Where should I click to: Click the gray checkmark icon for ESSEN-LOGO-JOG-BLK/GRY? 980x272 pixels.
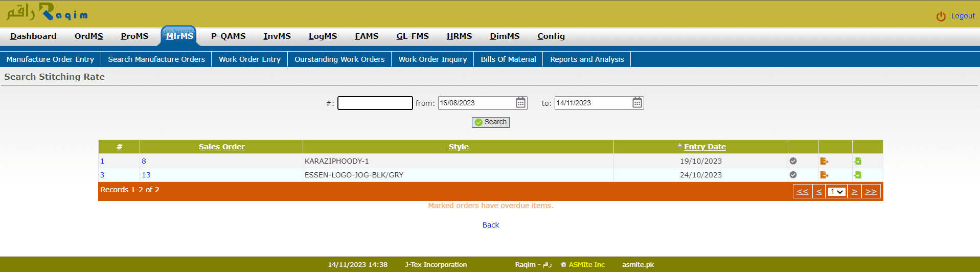pyautogui.click(x=793, y=175)
